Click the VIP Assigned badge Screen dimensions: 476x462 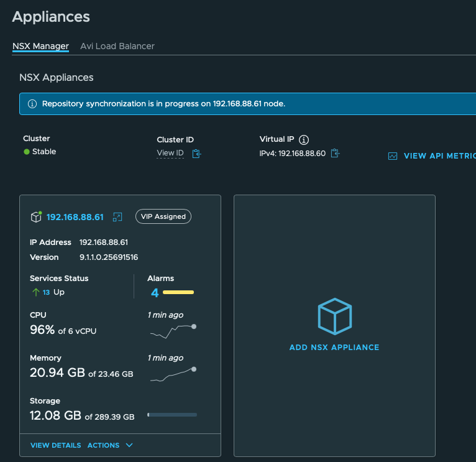(163, 216)
